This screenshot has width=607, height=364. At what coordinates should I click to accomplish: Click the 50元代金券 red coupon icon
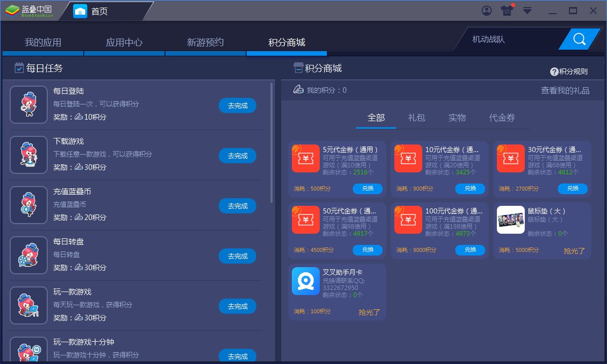[306, 220]
